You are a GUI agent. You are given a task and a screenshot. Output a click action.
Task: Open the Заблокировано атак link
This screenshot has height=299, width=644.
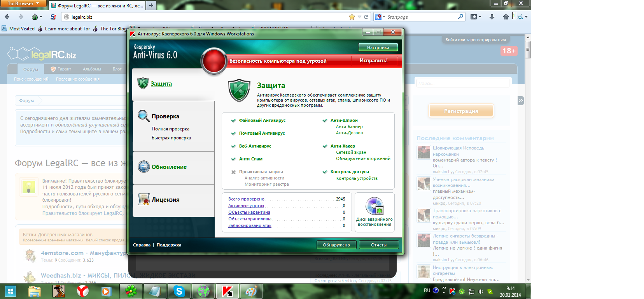click(250, 225)
